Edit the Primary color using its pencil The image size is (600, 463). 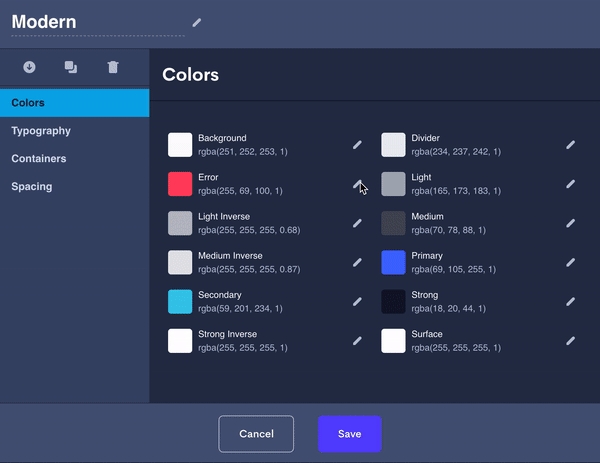tap(570, 262)
